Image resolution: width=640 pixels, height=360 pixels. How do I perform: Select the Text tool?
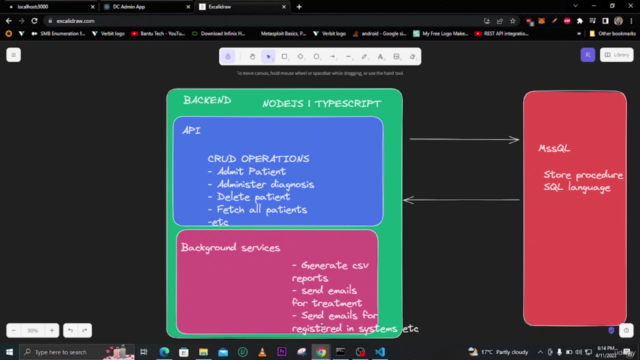[x=380, y=57]
